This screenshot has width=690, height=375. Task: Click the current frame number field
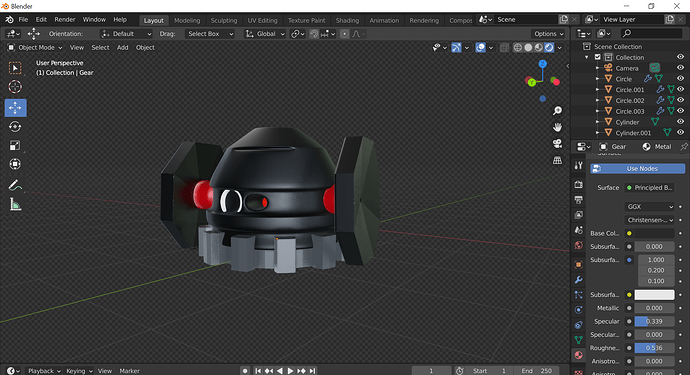[x=431, y=371]
